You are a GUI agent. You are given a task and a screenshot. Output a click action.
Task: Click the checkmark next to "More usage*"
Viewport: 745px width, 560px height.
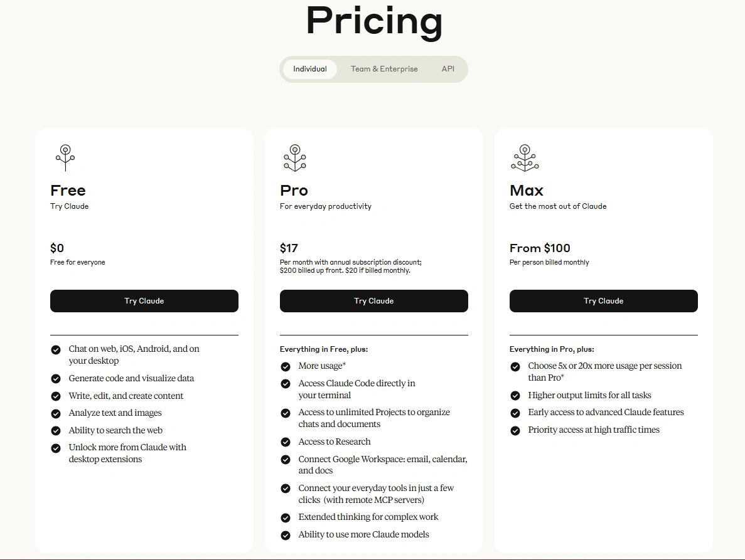pos(284,366)
